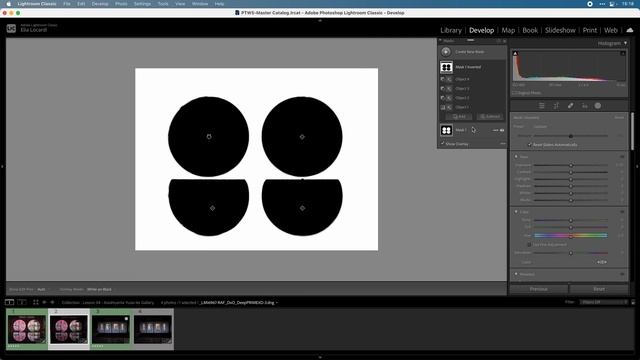The height and width of the screenshot is (360, 640).
Task: Select the Crop tool icon
Action: tap(556, 106)
